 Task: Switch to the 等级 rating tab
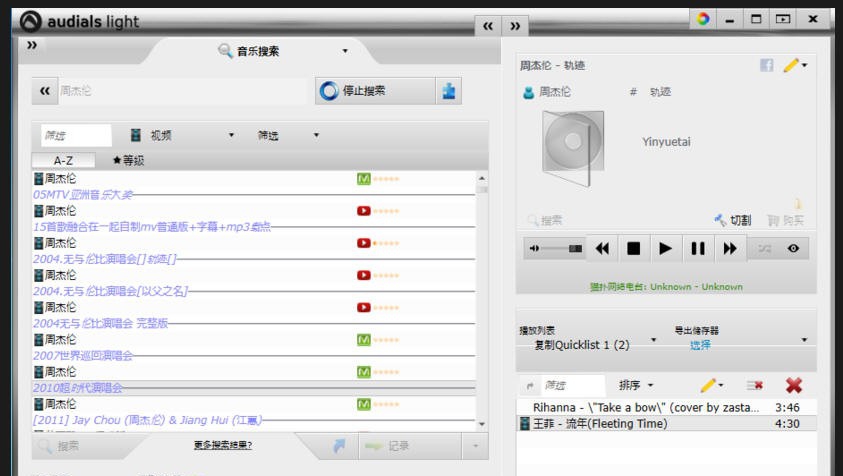pos(129,160)
